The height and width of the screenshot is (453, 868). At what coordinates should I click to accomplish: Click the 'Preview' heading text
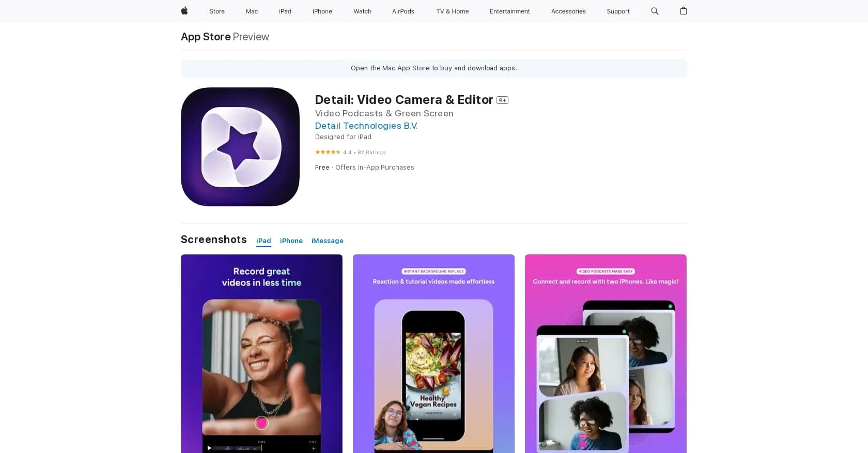(x=251, y=37)
